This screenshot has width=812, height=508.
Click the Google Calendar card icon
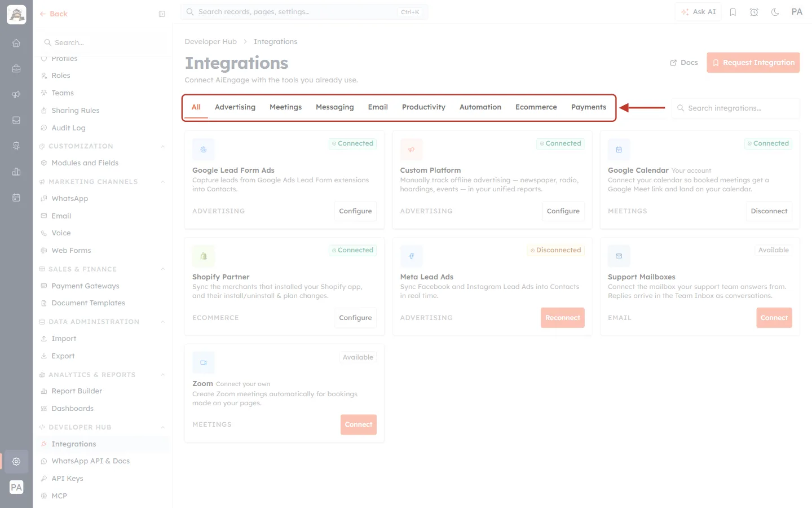619,150
